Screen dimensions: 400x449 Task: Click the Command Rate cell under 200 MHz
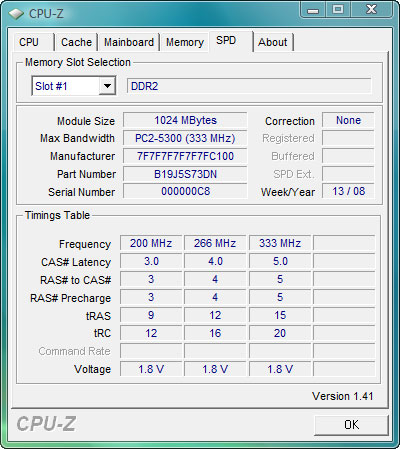tap(151, 351)
